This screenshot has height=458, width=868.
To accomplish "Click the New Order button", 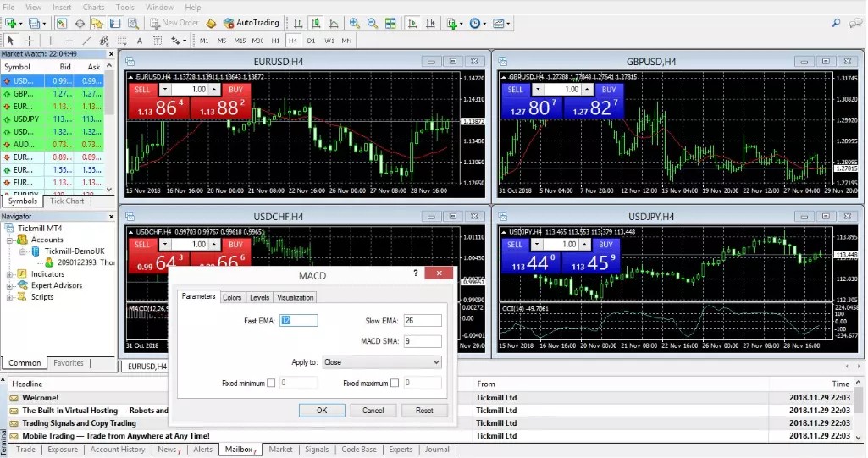I will coord(174,23).
